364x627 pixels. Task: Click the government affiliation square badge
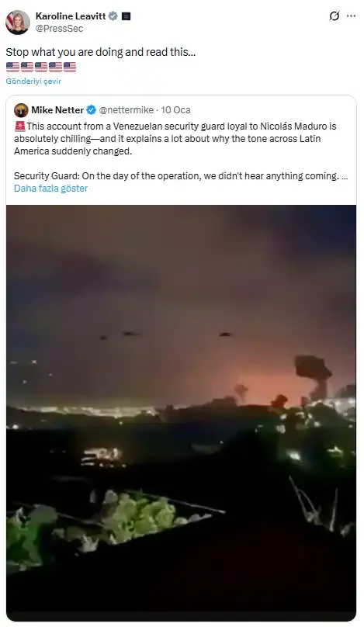tap(126, 16)
